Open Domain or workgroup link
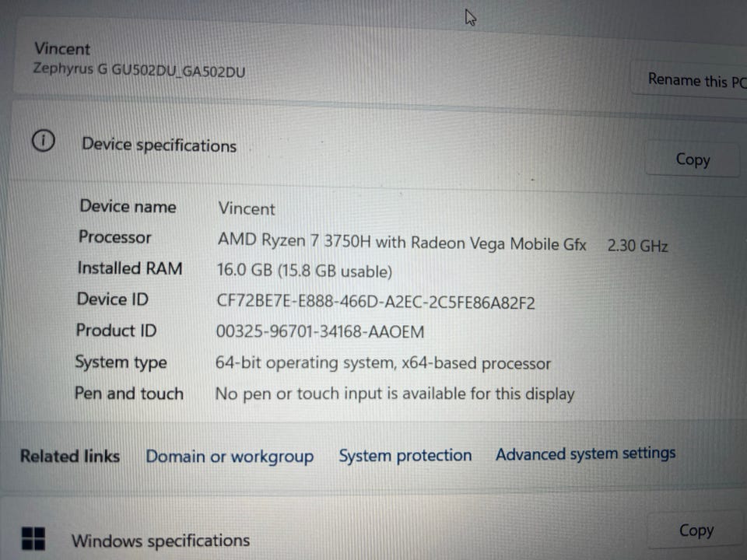The width and height of the screenshot is (747, 560). [230, 457]
